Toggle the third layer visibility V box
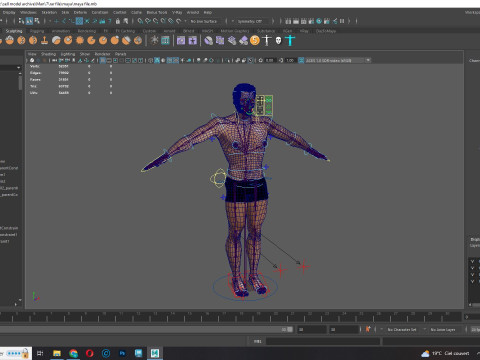Viewport: 480px width, 360px height. [472, 274]
